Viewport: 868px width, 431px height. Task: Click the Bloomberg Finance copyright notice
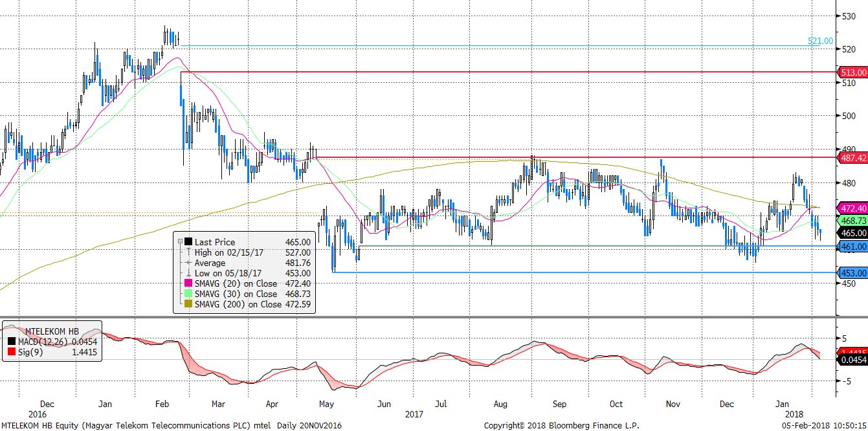click(x=561, y=425)
